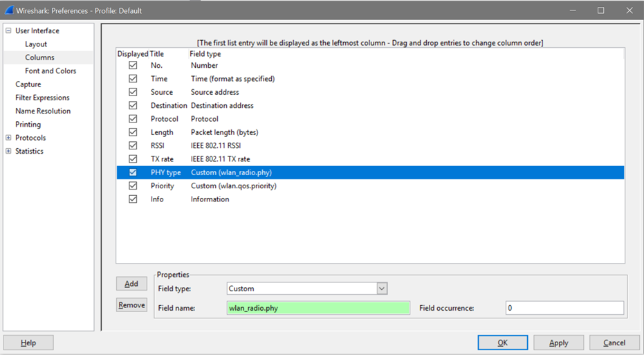Image resolution: width=644 pixels, height=355 pixels.
Task: Click the Add column button
Action: click(x=131, y=284)
